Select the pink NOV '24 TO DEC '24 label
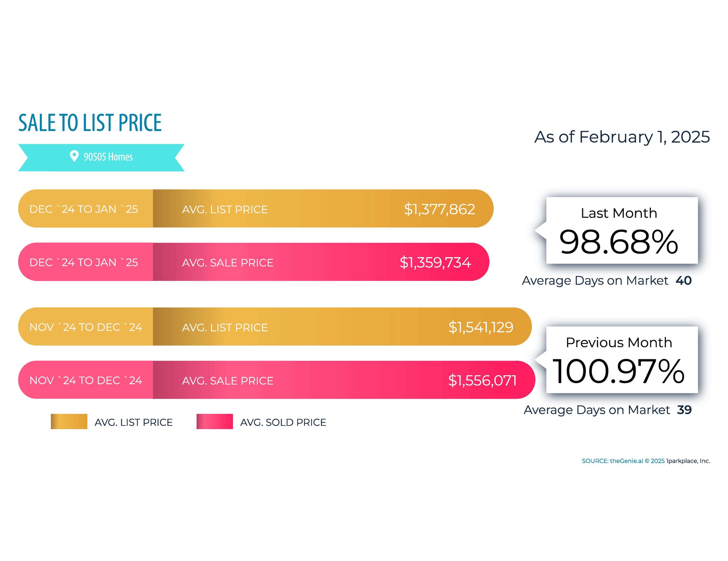 click(86, 381)
